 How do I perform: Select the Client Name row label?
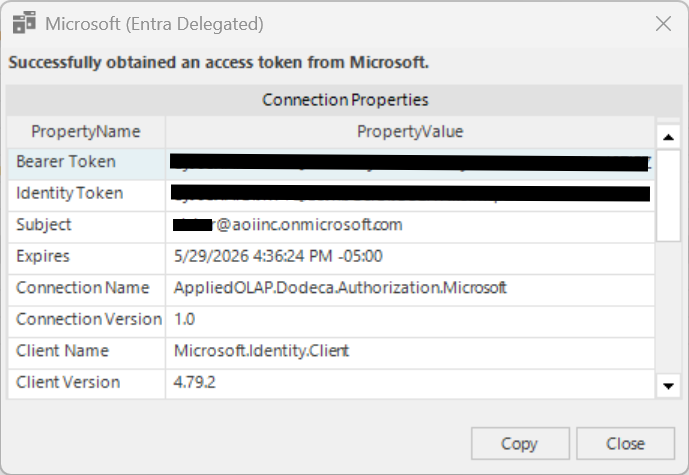point(86,351)
